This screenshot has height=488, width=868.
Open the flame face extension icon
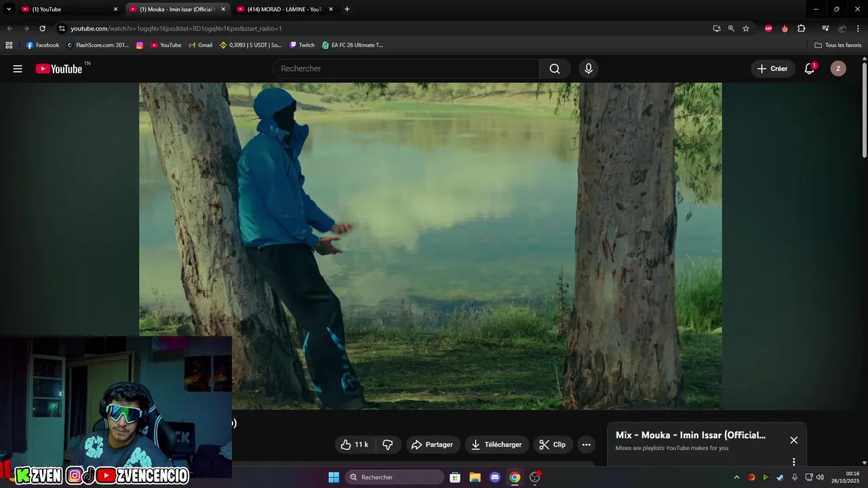785,28
